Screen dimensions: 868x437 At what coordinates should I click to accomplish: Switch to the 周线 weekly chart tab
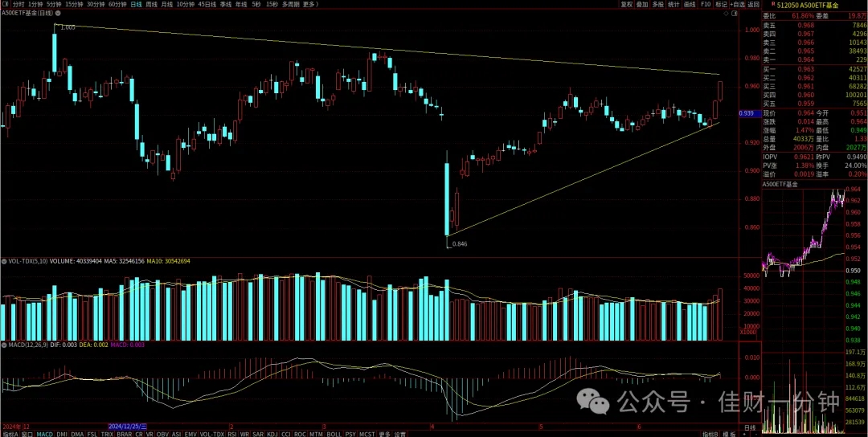tap(151, 4)
